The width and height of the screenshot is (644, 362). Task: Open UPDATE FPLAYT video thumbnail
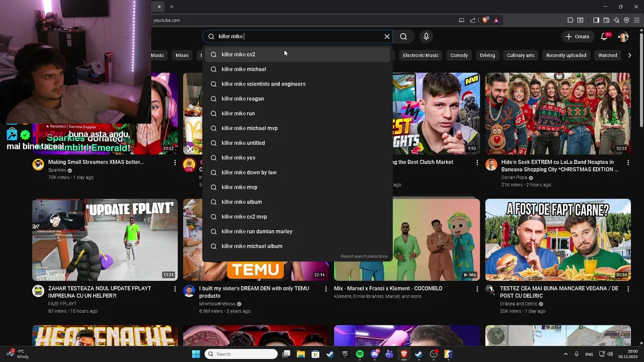tap(105, 240)
